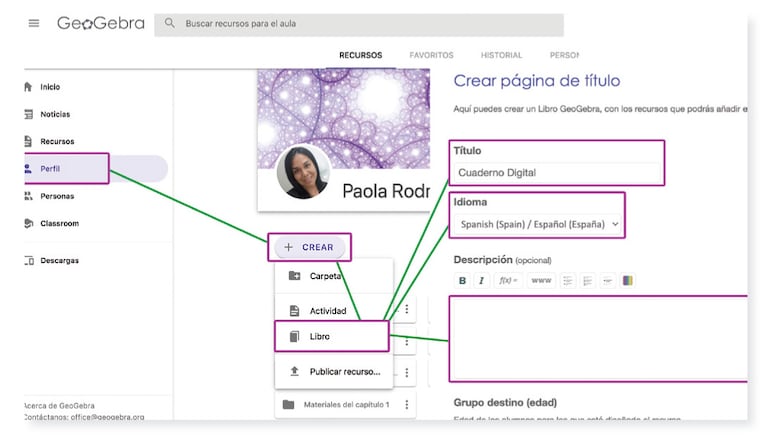Click the Título text field

pyautogui.click(x=557, y=173)
